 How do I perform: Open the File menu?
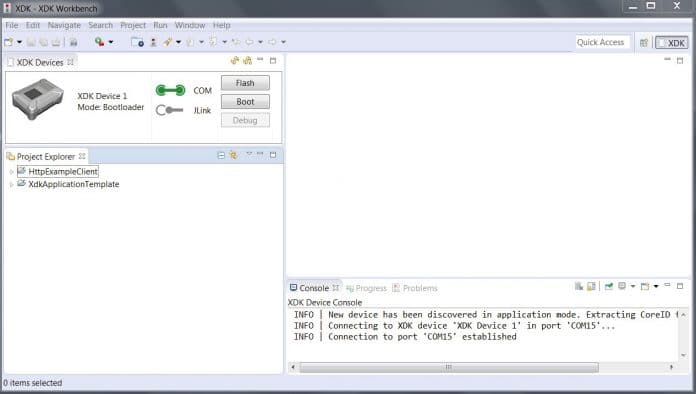(x=12, y=25)
